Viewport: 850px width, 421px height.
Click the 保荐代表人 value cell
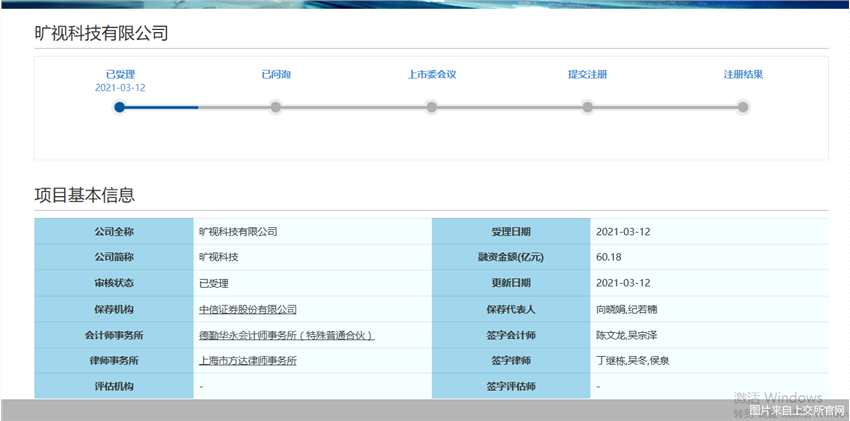710,309
